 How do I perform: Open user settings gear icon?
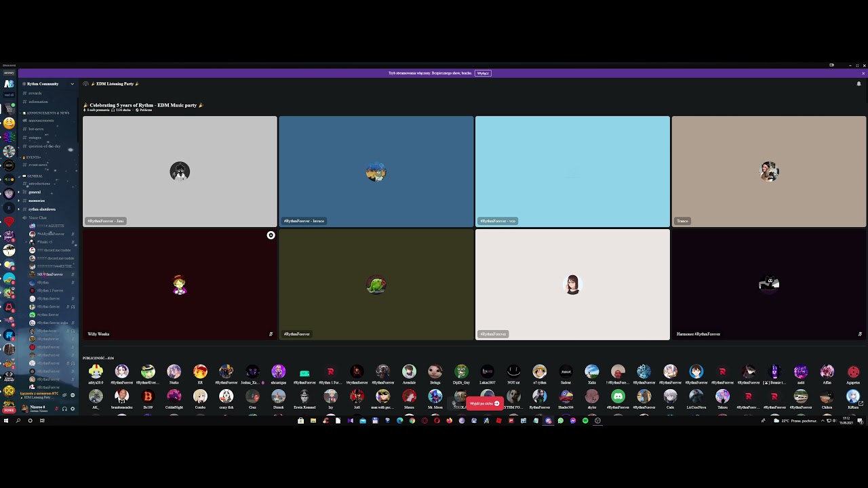pos(72,409)
